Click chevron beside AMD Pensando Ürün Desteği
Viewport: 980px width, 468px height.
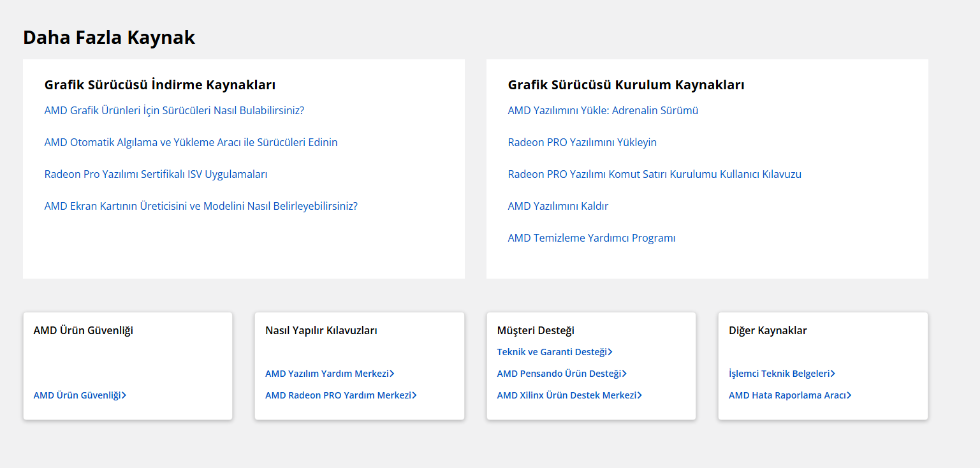click(x=624, y=374)
